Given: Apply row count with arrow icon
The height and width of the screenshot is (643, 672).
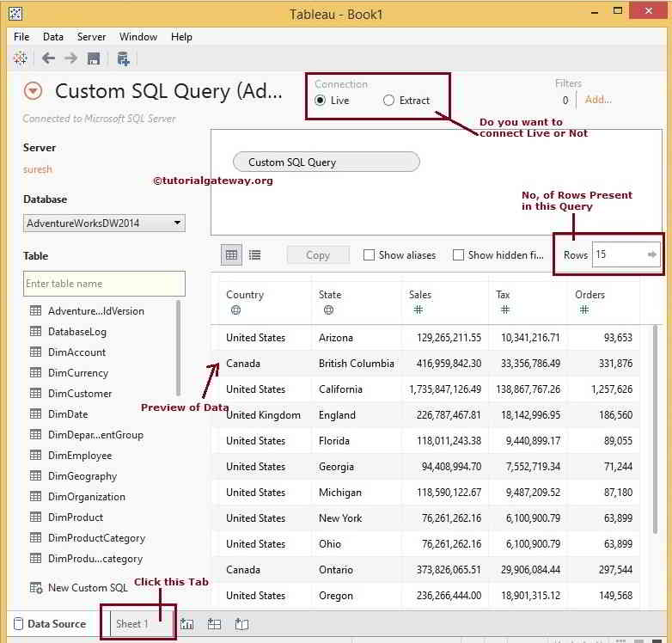Looking at the screenshot, I should (x=652, y=254).
